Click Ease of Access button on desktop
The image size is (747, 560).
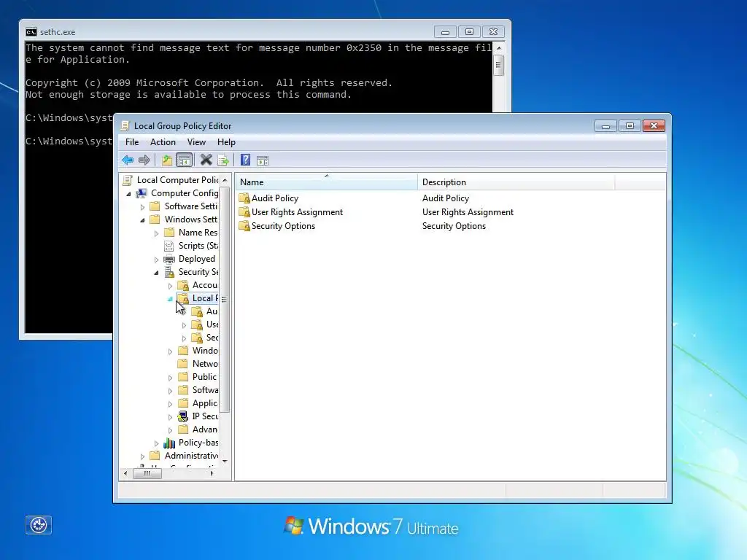pos(39,525)
